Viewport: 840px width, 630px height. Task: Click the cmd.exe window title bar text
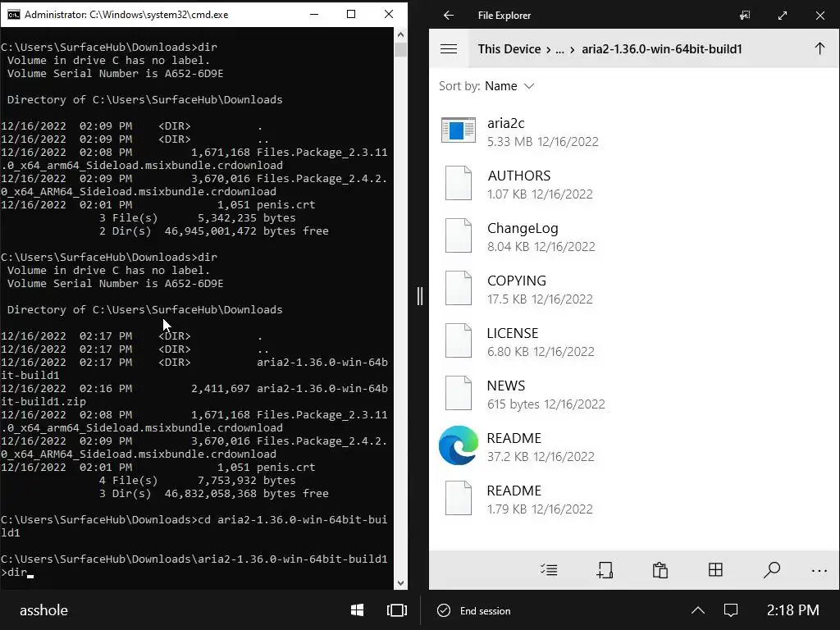(126, 15)
